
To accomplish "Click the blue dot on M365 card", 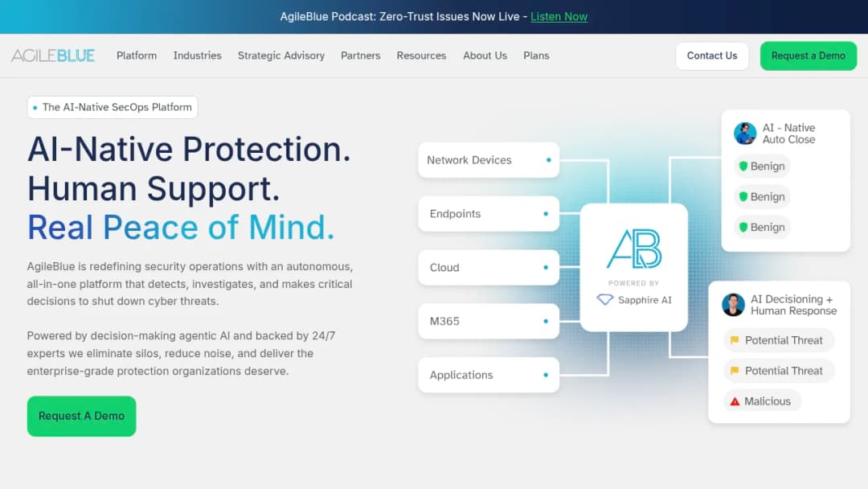I will pyautogui.click(x=546, y=321).
